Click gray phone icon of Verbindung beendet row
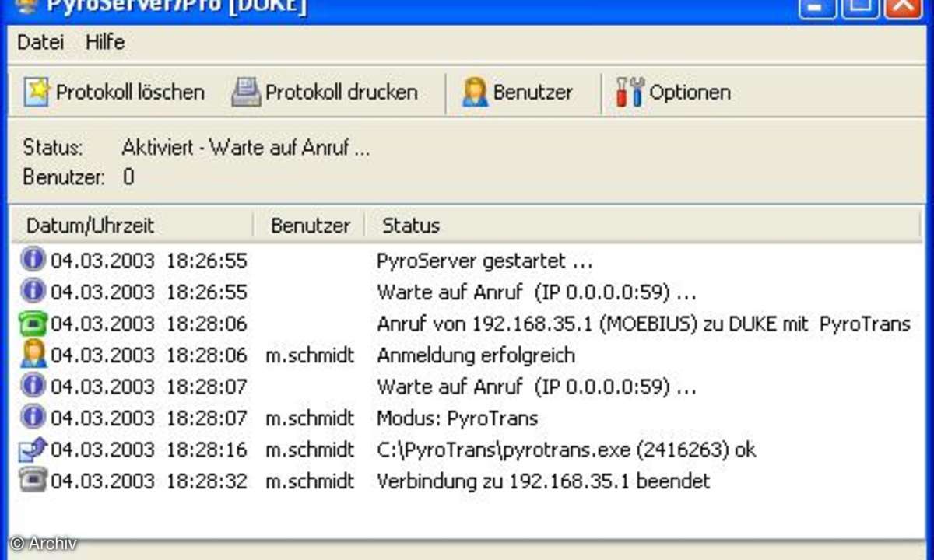 click(33, 481)
